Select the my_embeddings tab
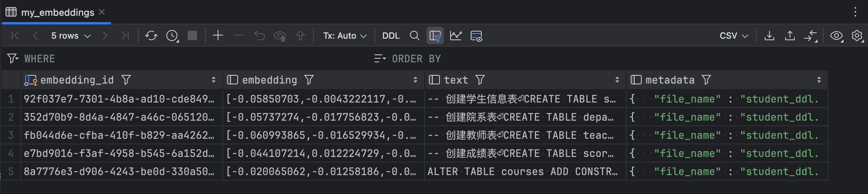The width and height of the screenshot is (868, 194). [58, 13]
